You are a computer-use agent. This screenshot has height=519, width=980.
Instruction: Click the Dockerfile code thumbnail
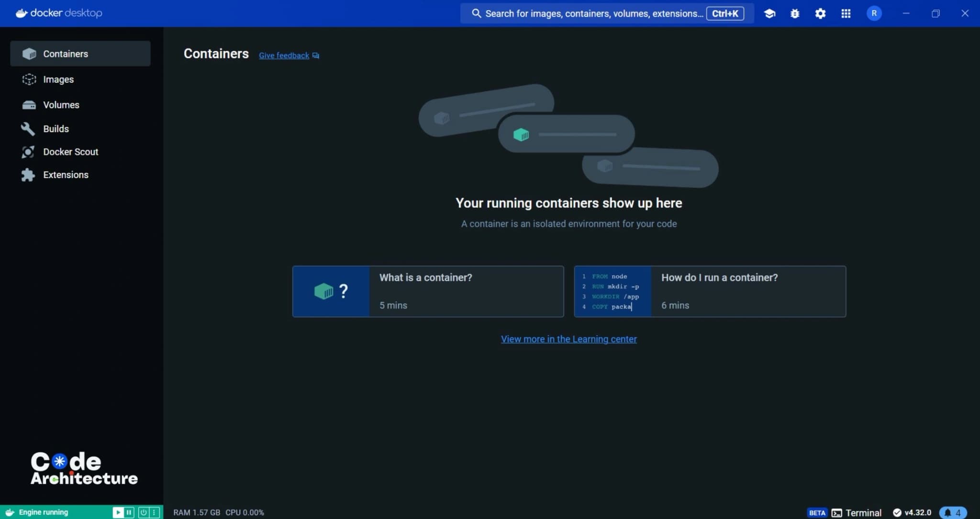click(x=612, y=291)
